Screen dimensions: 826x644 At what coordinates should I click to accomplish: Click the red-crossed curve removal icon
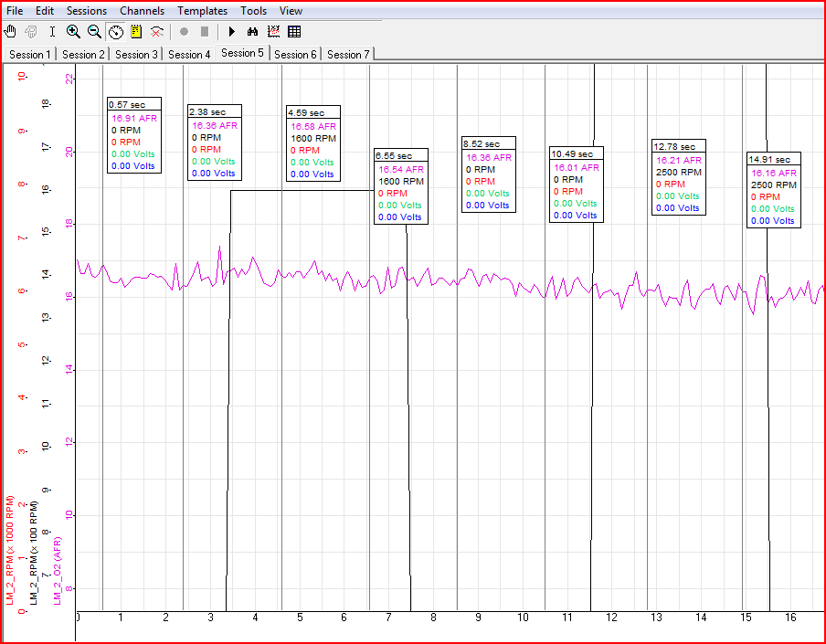157,32
